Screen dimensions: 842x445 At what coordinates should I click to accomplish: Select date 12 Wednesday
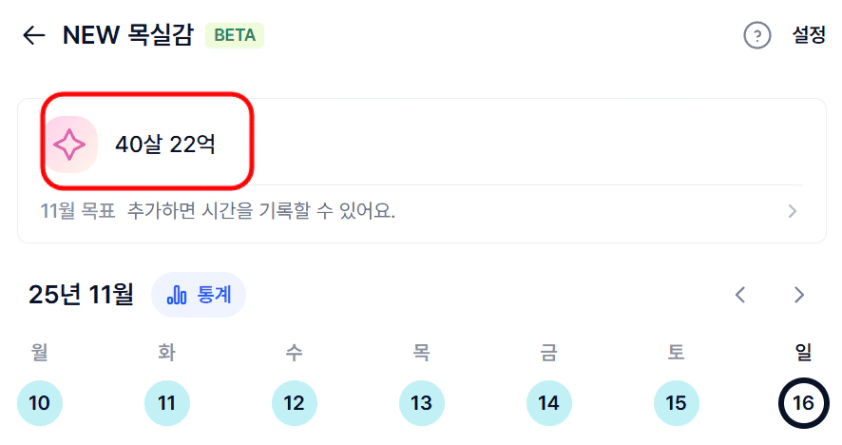point(294,403)
